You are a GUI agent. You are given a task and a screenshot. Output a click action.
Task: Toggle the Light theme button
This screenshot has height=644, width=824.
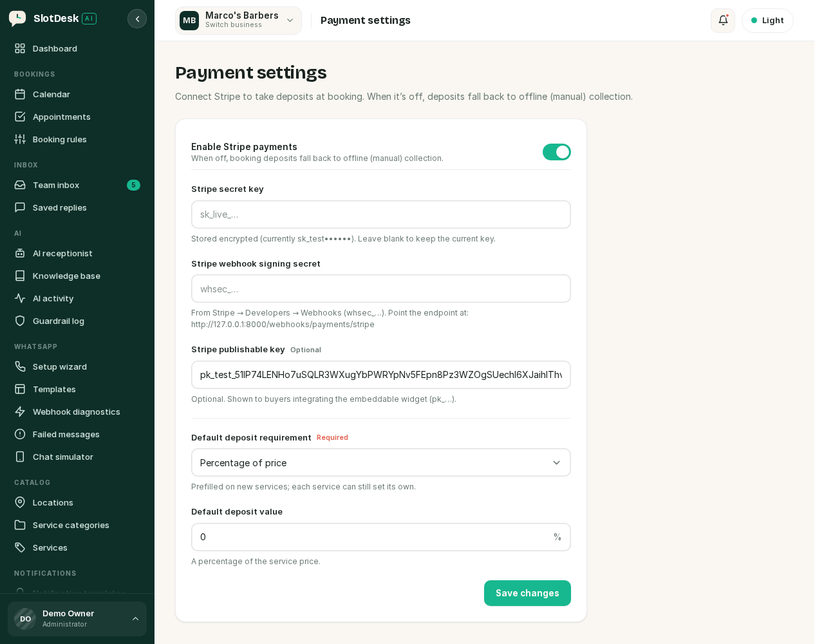[x=767, y=21]
